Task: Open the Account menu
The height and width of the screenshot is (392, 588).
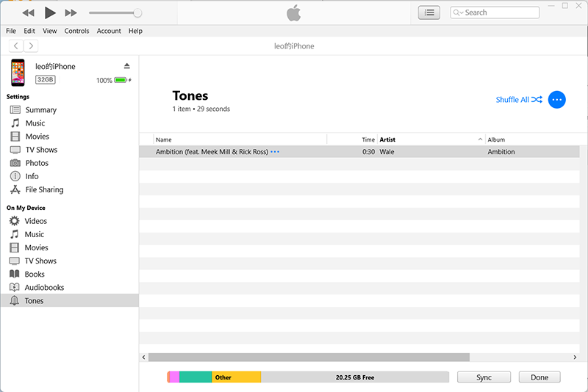Action: [109, 31]
